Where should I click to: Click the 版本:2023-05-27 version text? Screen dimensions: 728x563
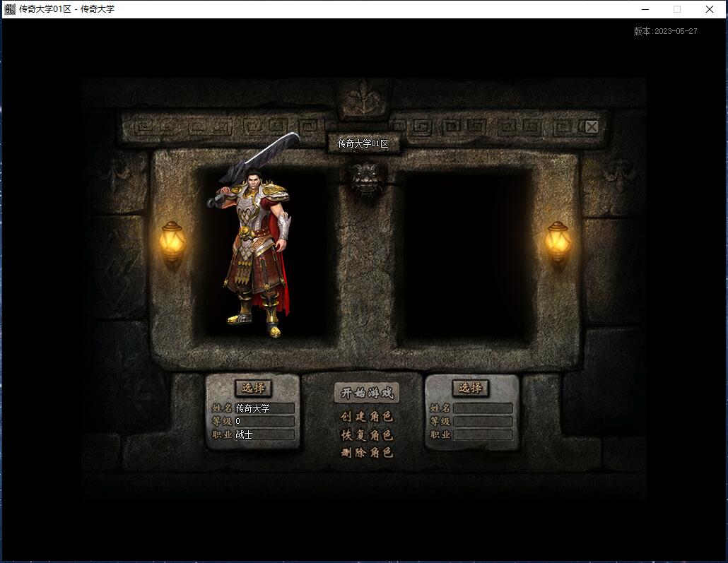[665, 31]
